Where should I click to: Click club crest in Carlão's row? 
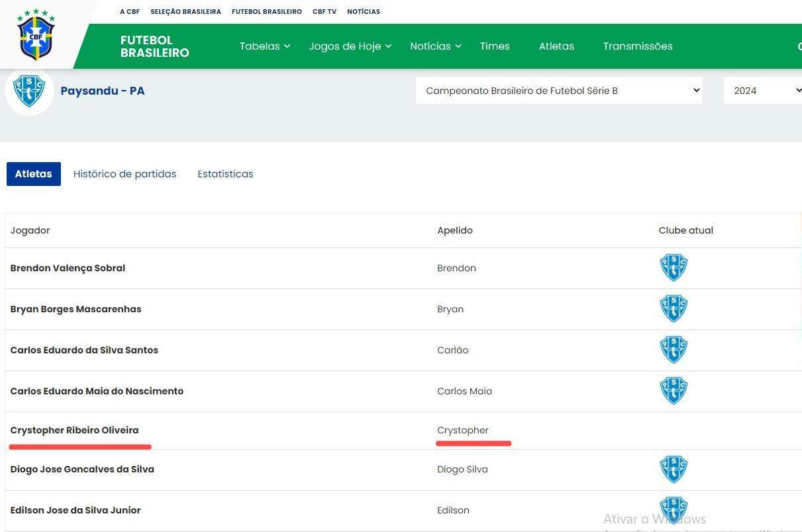point(674,350)
